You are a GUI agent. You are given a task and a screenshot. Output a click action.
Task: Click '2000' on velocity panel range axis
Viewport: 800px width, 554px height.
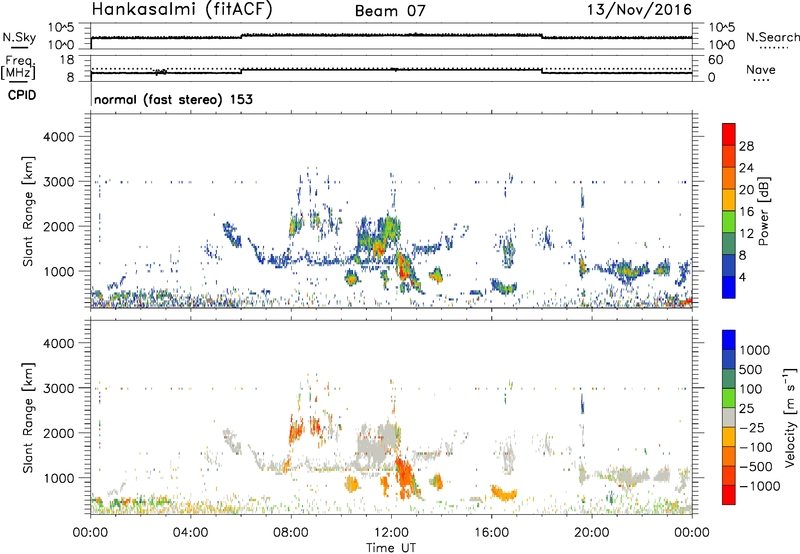pos(58,433)
